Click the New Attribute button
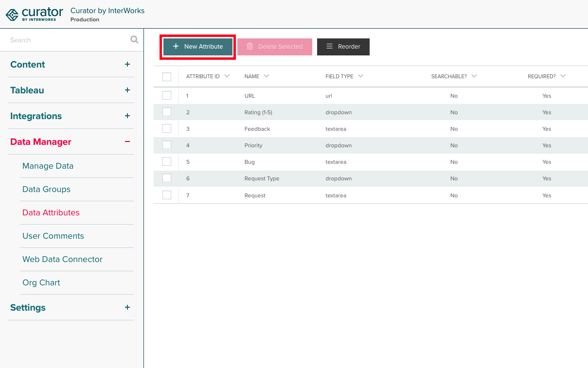The height and width of the screenshot is (368, 588). [197, 47]
